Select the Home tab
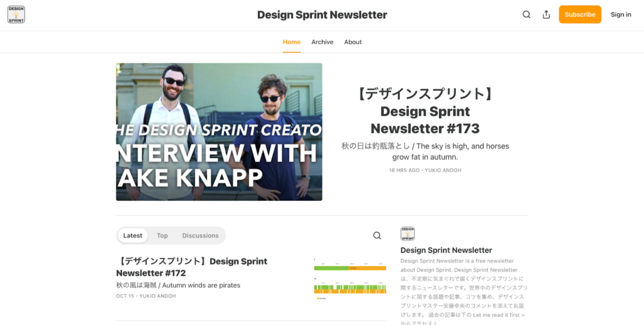Viewport: 644px width, 325px height. pos(291,42)
